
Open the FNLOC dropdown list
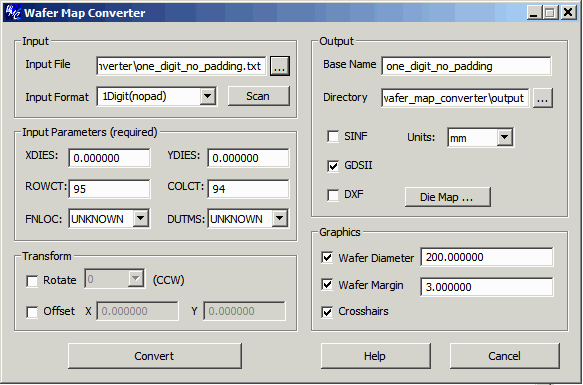pos(141,219)
